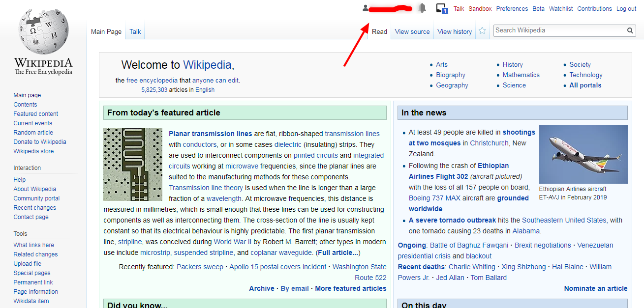View Recent changes

35,208
